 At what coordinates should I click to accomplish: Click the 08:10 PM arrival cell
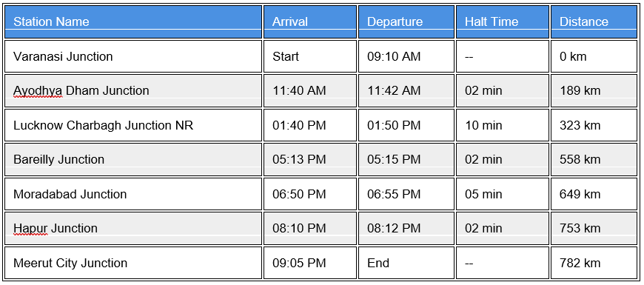click(x=310, y=228)
